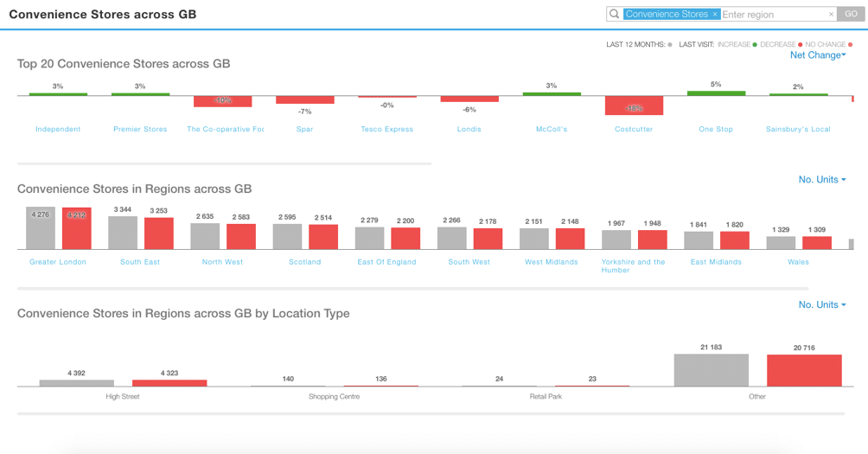Image resolution: width=868 pixels, height=454 pixels.
Task: Click the INCREASE legend item
Action: click(737, 44)
